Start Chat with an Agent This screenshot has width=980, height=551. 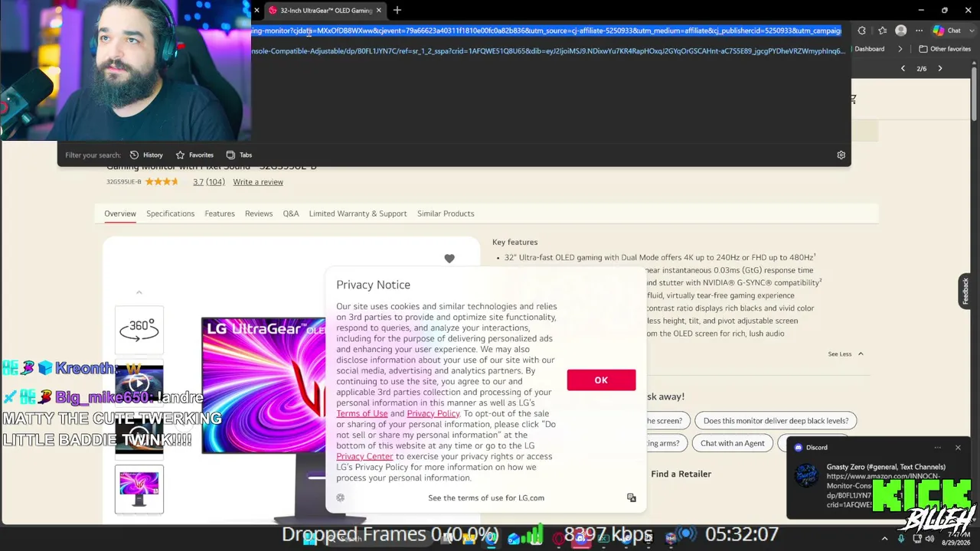tap(733, 443)
